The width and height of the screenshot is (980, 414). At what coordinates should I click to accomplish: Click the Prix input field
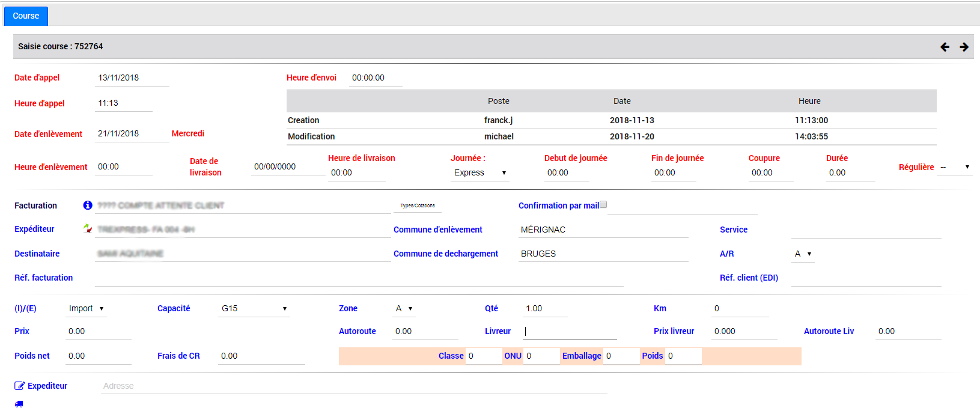pos(99,332)
